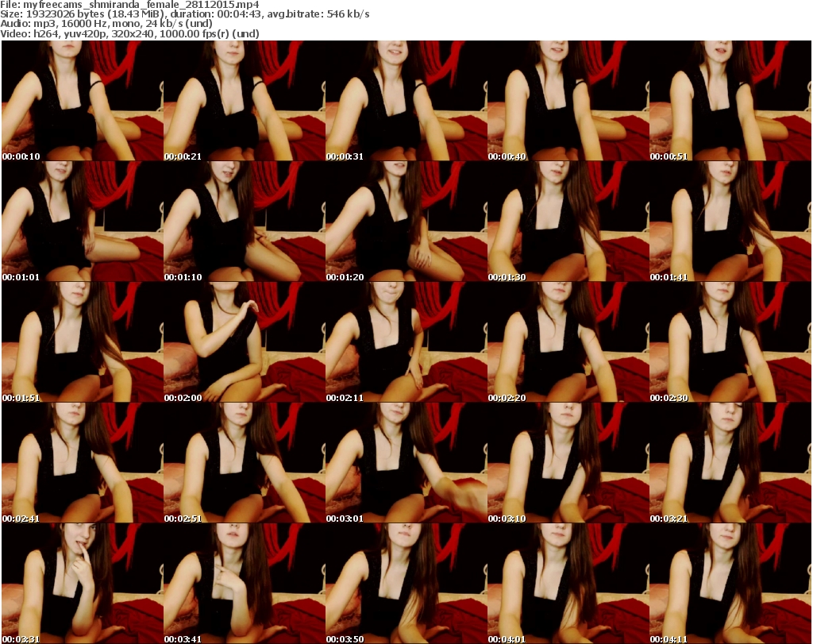Select the thumbnail stamped 00:00:10

pos(83,101)
